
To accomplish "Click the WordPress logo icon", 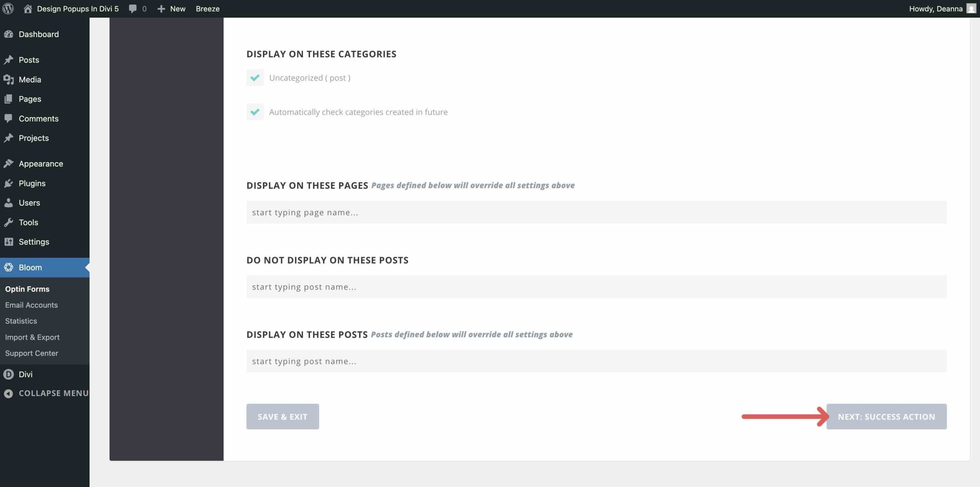I will coord(8,8).
